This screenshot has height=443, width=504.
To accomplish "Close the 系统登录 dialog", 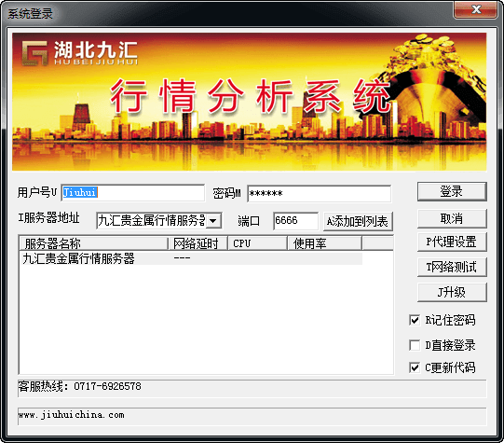I will (476, 9).
